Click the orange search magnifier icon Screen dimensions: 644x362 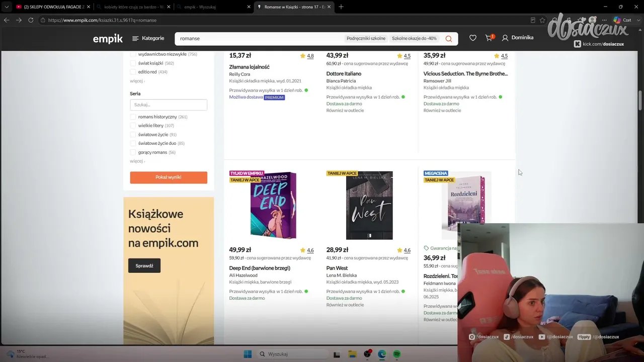pos(448,39)
